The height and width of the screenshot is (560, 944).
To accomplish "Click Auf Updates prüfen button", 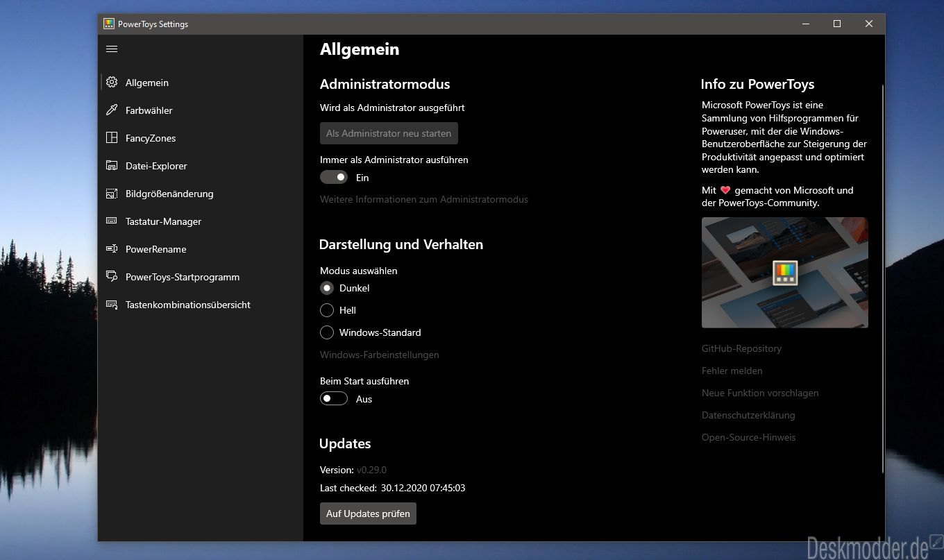I will pos(368,514).
